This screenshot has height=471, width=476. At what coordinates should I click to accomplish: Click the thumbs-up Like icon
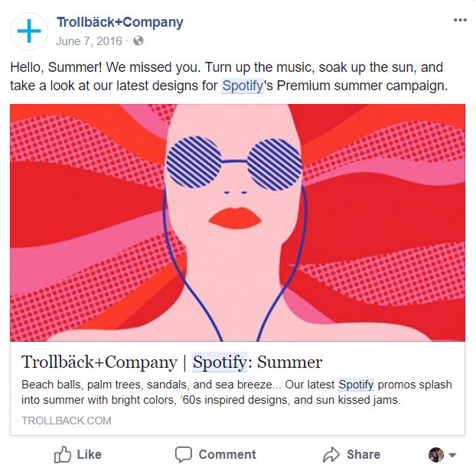coord(63,454)
